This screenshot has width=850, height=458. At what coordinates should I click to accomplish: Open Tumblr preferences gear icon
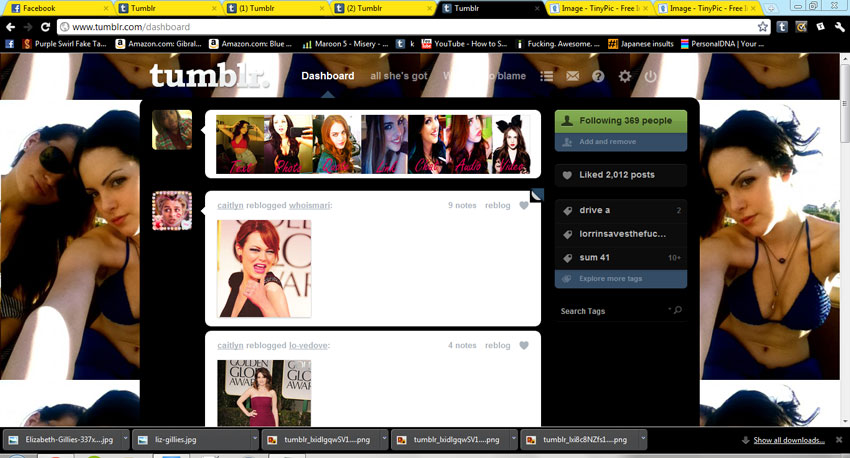coord(624,76)
